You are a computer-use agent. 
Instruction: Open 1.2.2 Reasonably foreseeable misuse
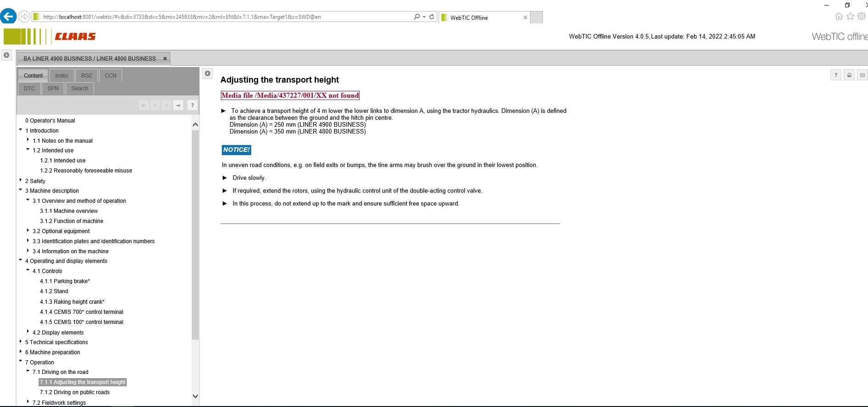point(86,171)
